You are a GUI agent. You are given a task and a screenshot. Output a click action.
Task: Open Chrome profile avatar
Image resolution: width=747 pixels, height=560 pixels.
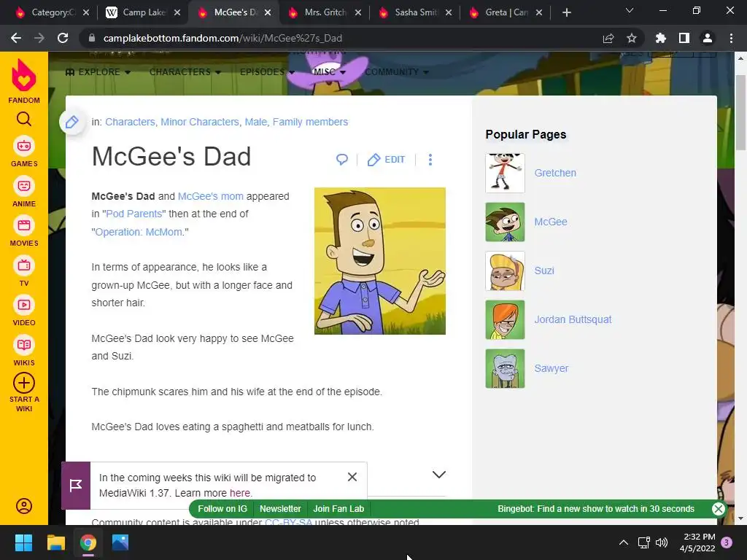tap(708, 38)
